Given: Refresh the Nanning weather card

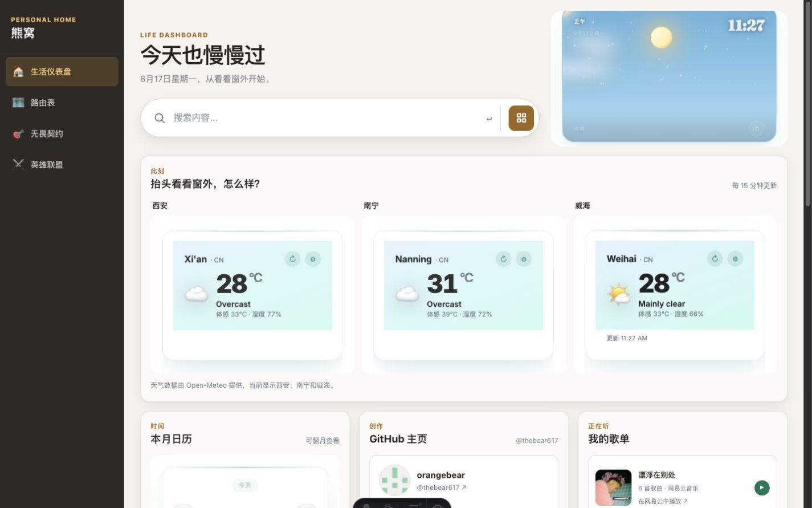Looking at the screenshot, I should click(x=503, y=259).
